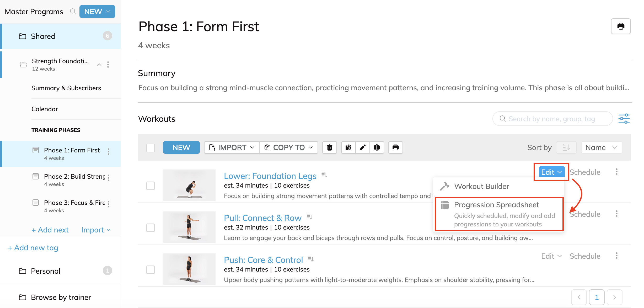Click the duplicate workouts icon in toolbar
This screenshot has height=308, width=644.
click(348, 147)
